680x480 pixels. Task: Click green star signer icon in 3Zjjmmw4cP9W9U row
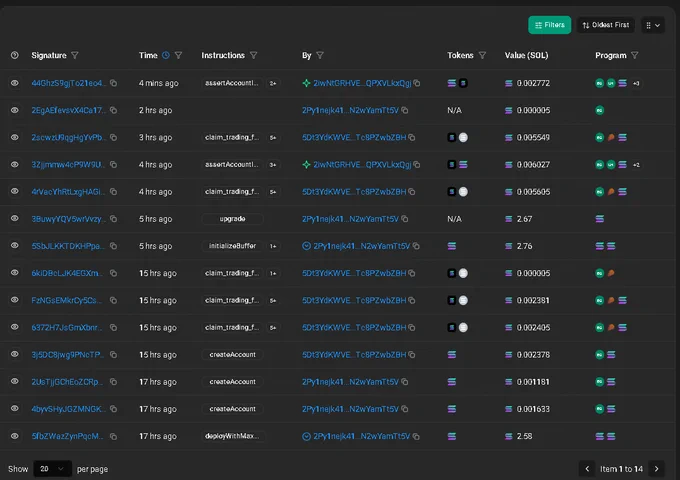pyautogui.click(x=306, y=164)
